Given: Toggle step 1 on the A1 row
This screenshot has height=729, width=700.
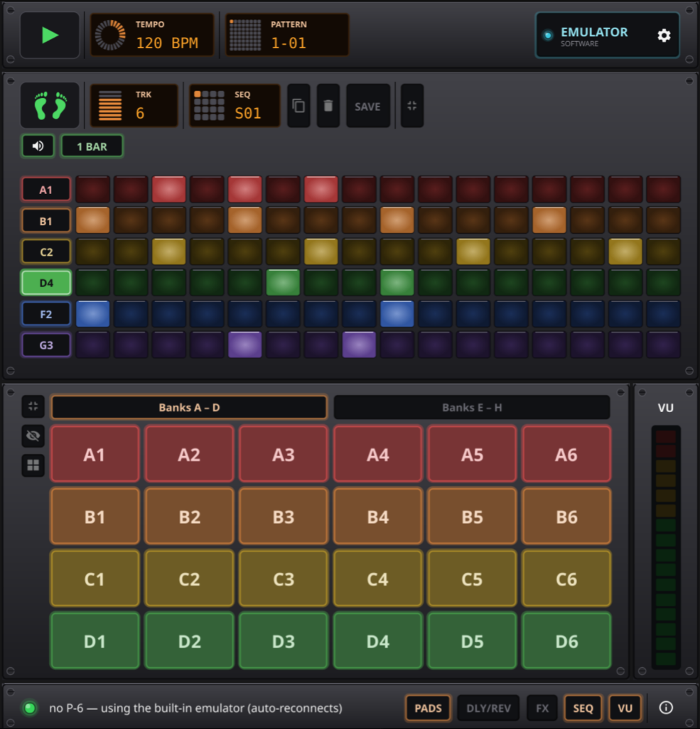Looking at the screenshot, I should [x=92, y=189].
